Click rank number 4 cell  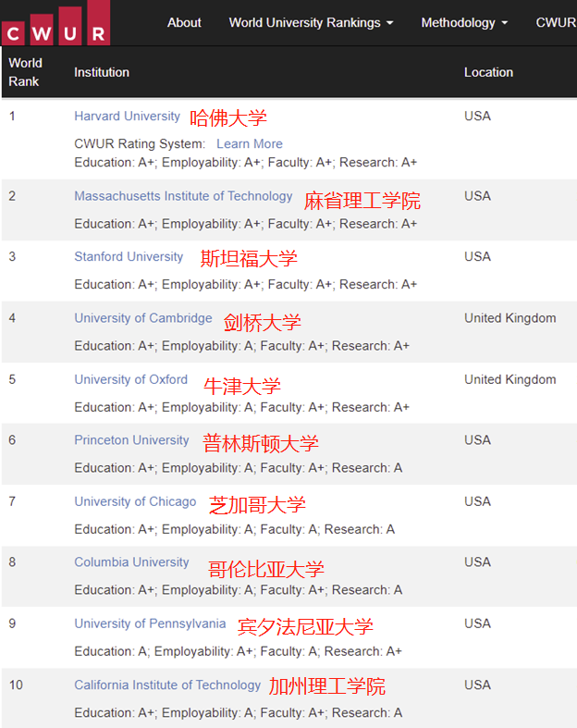pos(12,318)
